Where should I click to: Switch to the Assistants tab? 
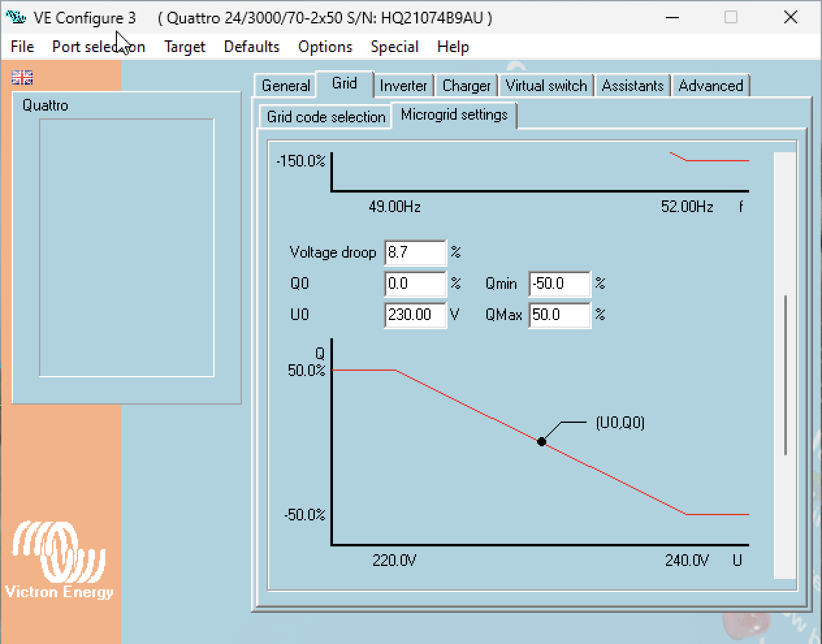633,86
